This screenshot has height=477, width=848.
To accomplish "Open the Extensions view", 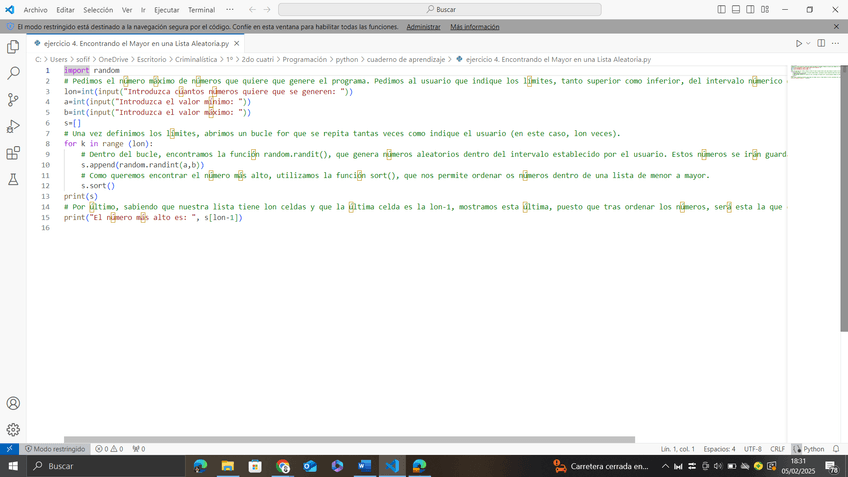I will coord(13,153).
